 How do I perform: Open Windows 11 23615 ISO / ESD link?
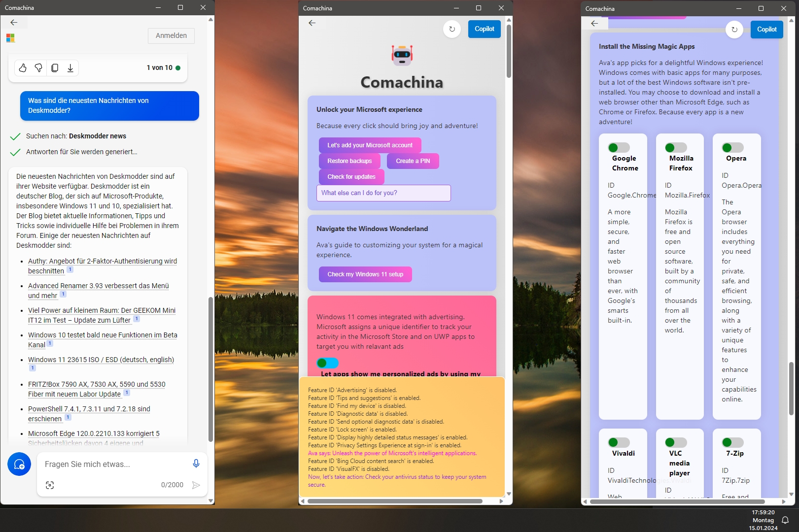point(101,360)
